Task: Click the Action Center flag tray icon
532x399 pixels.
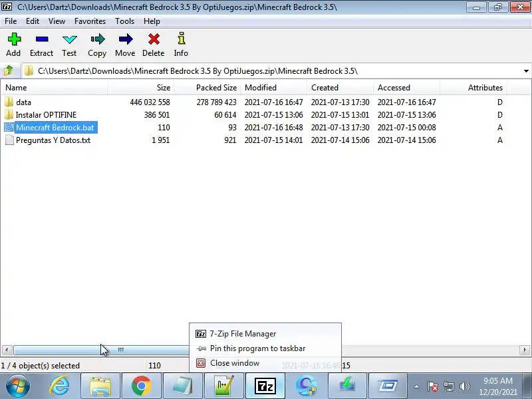Action: (433, 386)
